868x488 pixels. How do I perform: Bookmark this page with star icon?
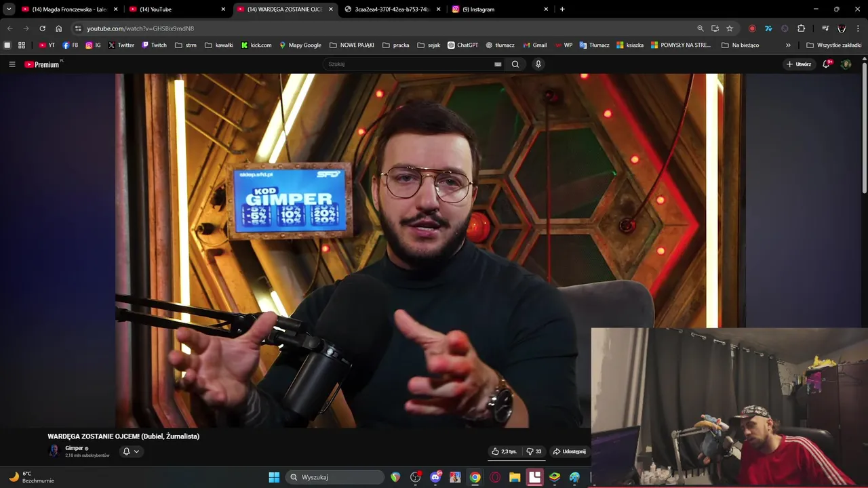coord(730,28)
